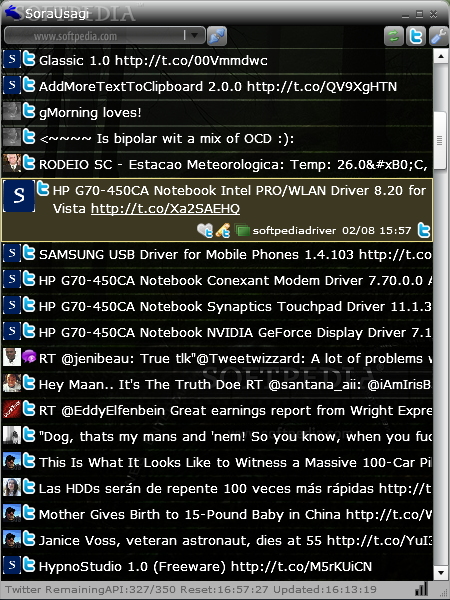
Task: Click the Twitter icon of the Glassic 1.0 tweet
Action: tap(29, 60)
